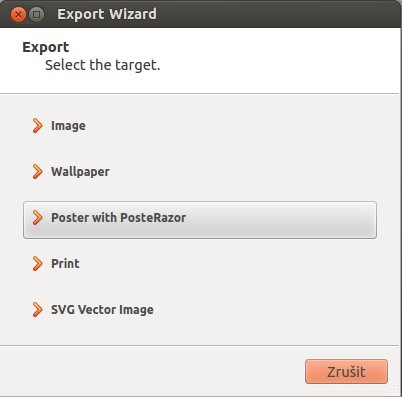This screenshot has width=402, height=397.
Task: Click the orange arrow beside Wallpaper
Action: (37, 172)
